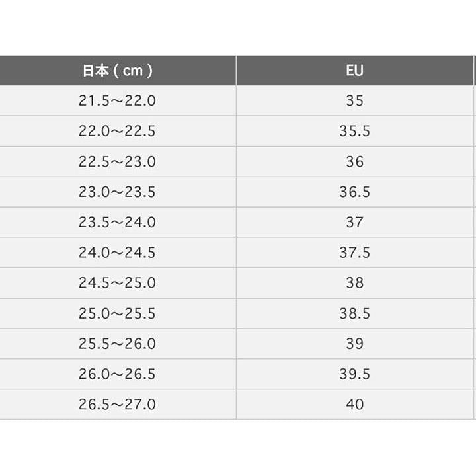The image size is (476, 476).
Task: Select the 24.0～24.5 size cell
Action: (x=118, y=253)
